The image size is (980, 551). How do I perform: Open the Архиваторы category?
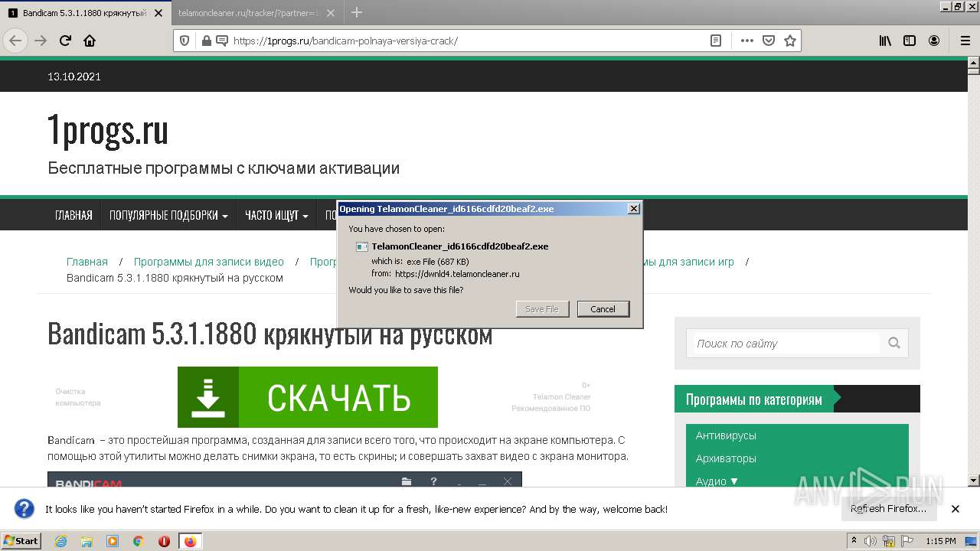[726, 458]
